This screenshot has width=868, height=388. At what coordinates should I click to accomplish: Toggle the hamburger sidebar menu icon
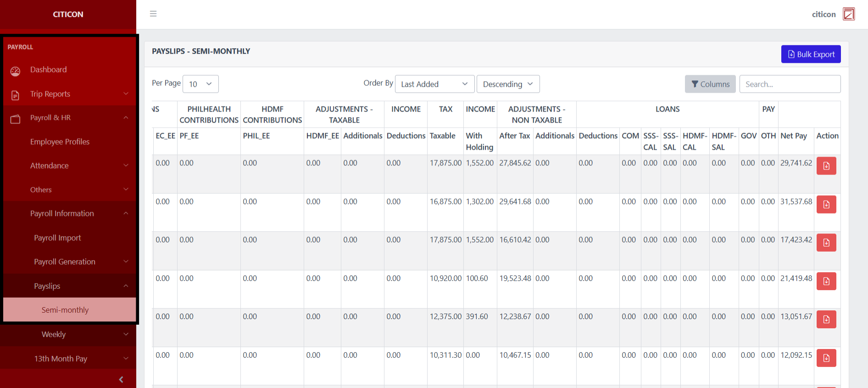(153, 14)
